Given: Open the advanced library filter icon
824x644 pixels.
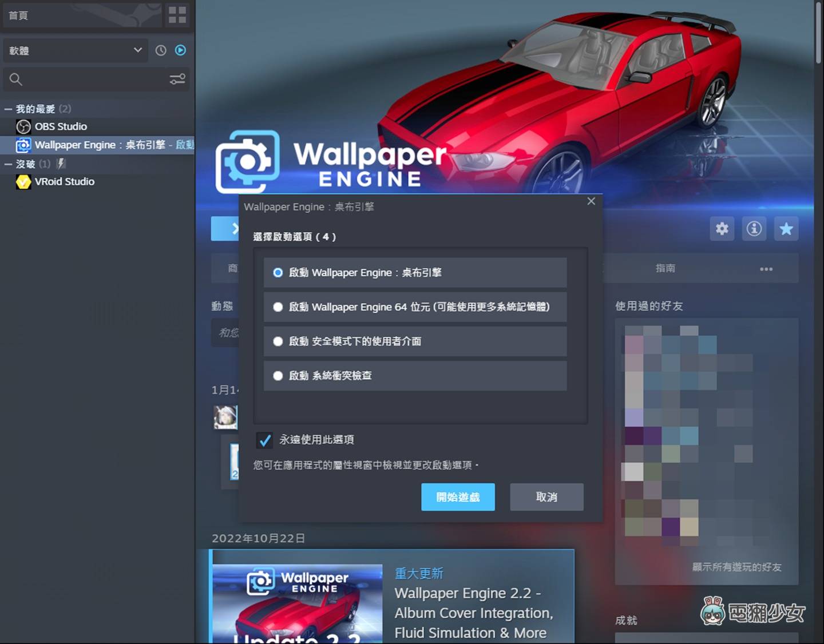Looking at the screenshot, I should click(177, 79).
